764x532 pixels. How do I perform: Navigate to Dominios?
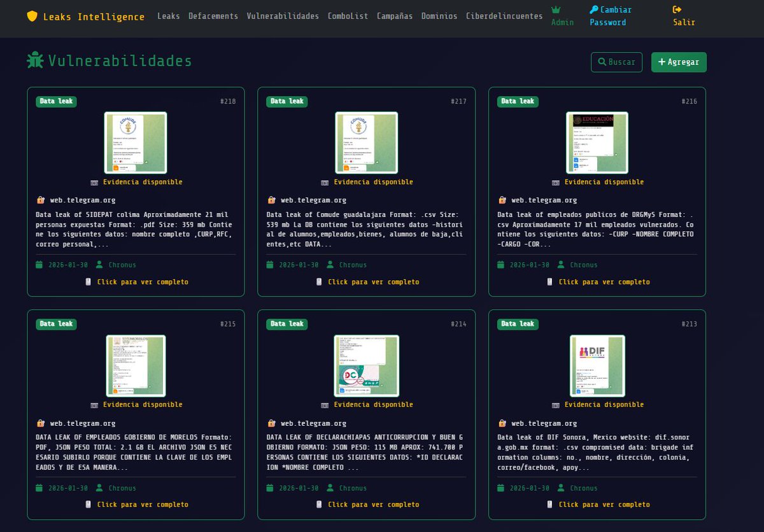tap(439, 16)
